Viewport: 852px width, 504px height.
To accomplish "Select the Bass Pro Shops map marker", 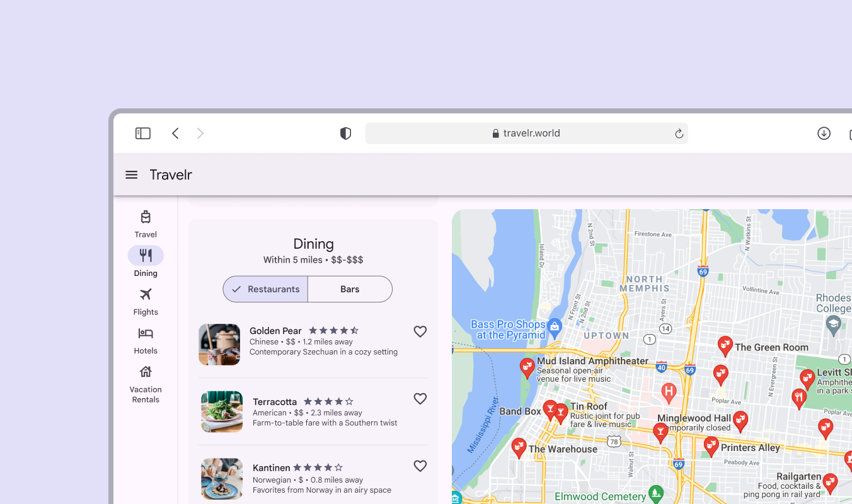I will click(555, 326).
